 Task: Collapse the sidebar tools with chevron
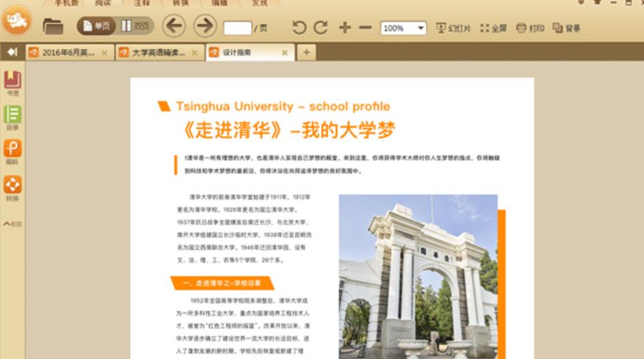pyautogui.click(x=12, y=224)
